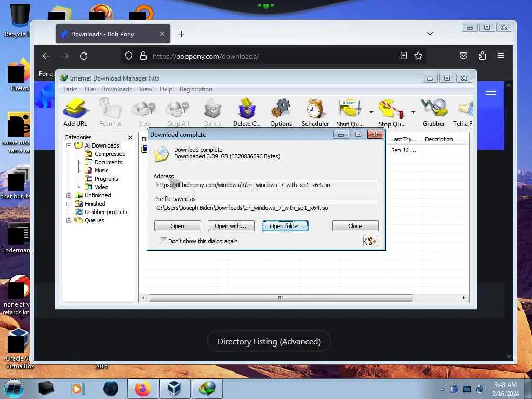
Task: Open Firefox Pocket save icon
Action: click(x=463, y=56)
